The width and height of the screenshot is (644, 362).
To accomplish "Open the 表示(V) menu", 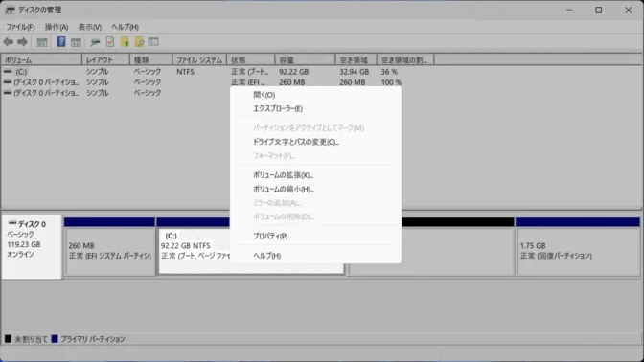I will [x=90, y=27].
